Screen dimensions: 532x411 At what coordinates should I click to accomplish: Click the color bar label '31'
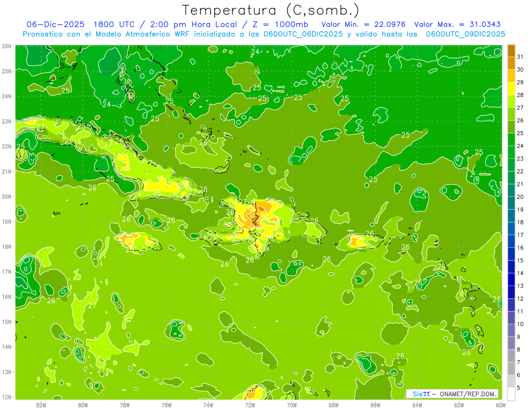(x=520, y=57)
